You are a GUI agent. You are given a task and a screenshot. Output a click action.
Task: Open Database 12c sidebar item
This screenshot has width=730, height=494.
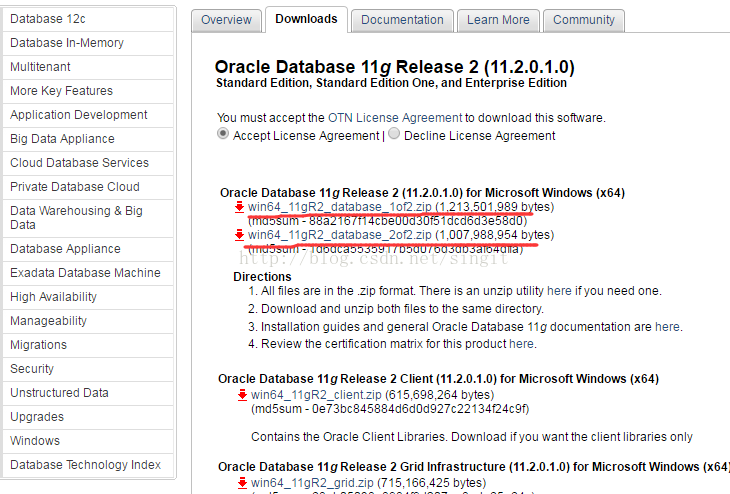(x=88, y=19)
